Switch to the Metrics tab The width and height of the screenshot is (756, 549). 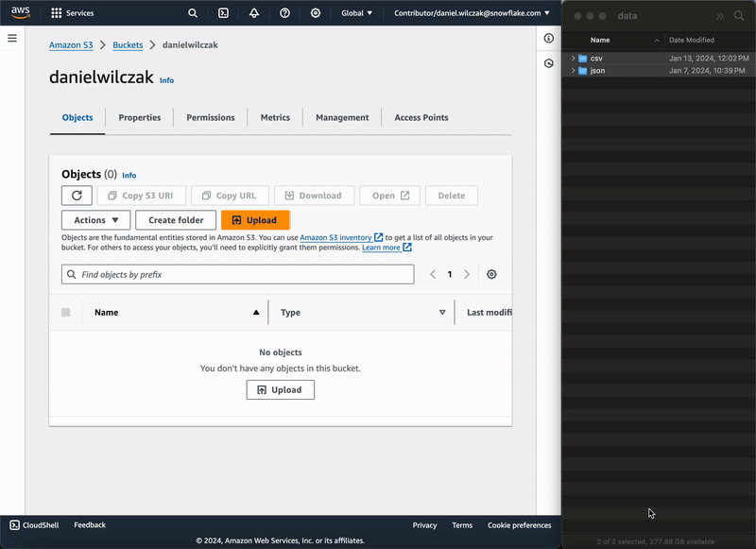click(x=275, y=118)
